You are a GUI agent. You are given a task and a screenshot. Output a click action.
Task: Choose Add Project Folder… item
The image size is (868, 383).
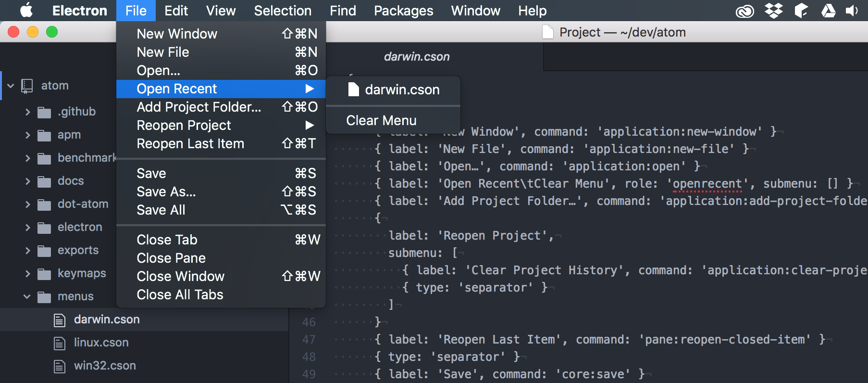point(221,107)
